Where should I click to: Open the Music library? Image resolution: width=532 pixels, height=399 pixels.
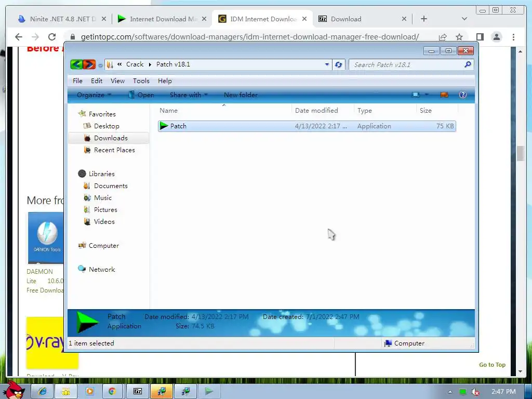[102, 198]
